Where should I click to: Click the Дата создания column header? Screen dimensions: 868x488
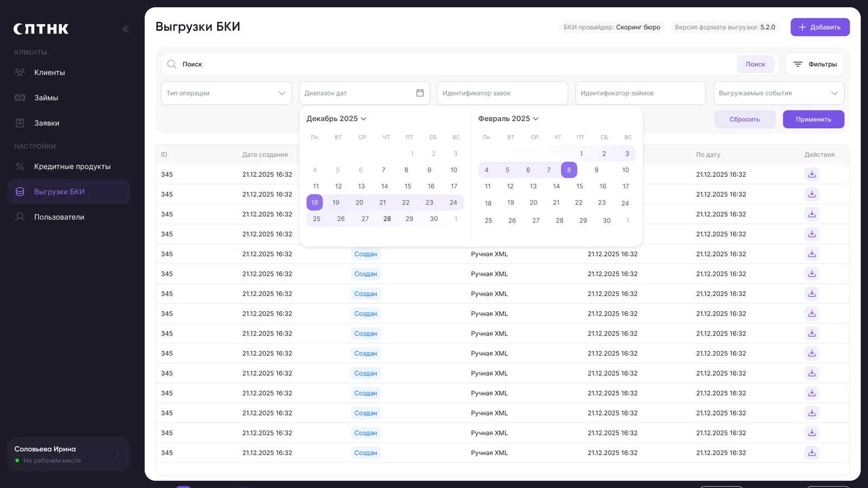coord(265,155)
